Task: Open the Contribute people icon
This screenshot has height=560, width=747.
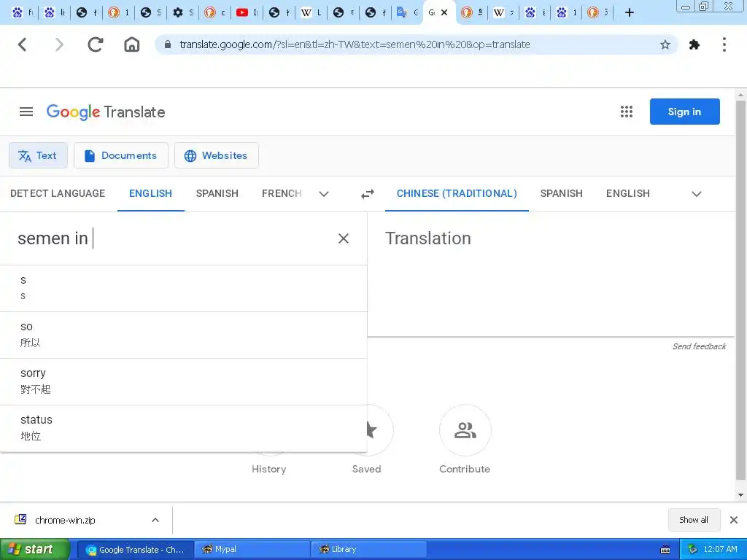Action: 465,430
